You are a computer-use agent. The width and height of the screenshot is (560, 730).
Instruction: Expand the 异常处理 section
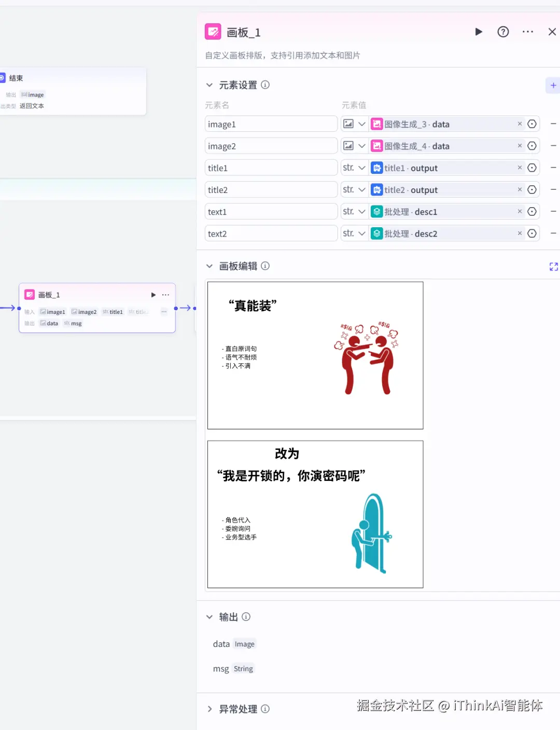(209, 709)
